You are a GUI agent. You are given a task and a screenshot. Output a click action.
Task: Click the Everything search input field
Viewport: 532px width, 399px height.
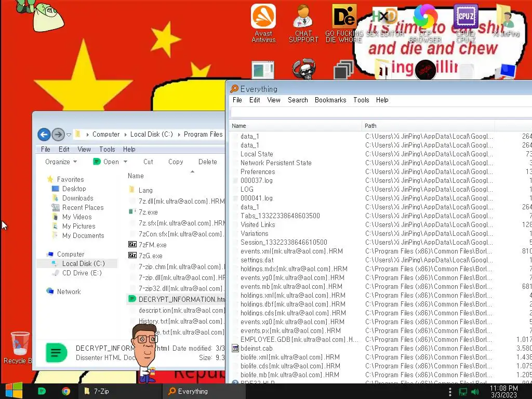381,112
